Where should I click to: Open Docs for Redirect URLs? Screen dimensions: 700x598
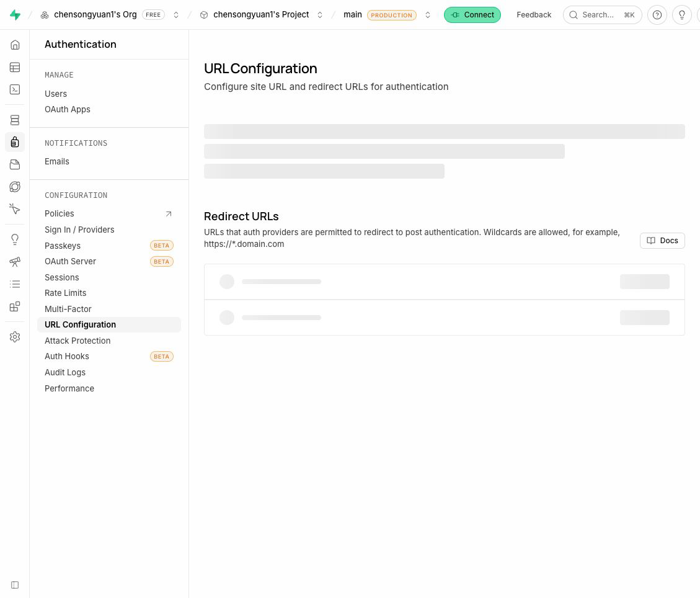pos(662,241)
